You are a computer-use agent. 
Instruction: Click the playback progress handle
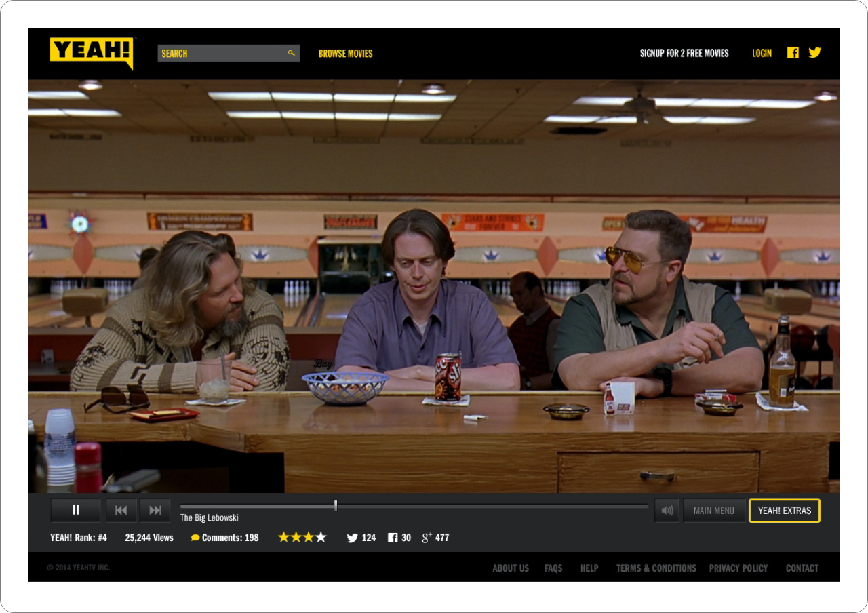pos(336,506)
